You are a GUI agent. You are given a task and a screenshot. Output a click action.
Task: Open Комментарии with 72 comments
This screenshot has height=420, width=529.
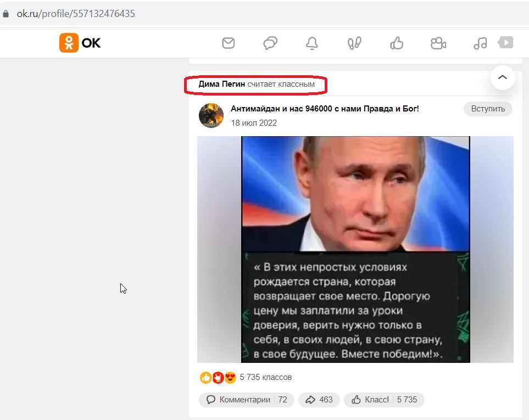[247, 400]
